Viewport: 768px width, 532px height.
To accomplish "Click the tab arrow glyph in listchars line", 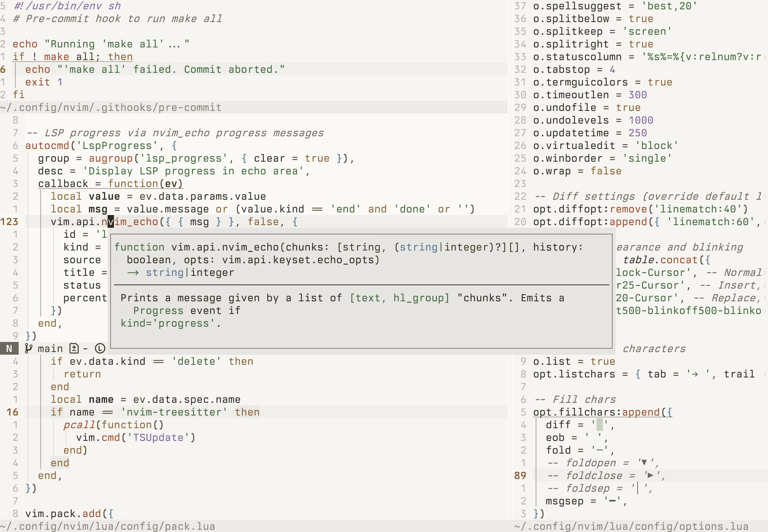I will [x=694, y=374].
